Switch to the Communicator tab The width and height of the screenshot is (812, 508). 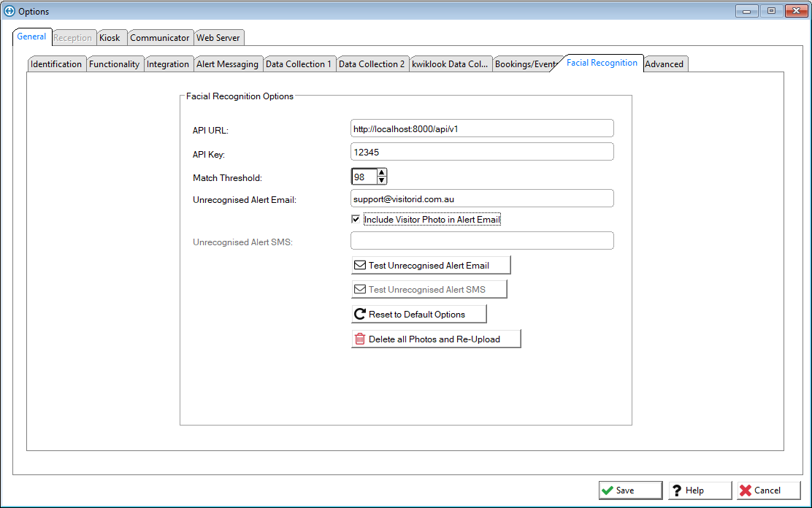160,38
